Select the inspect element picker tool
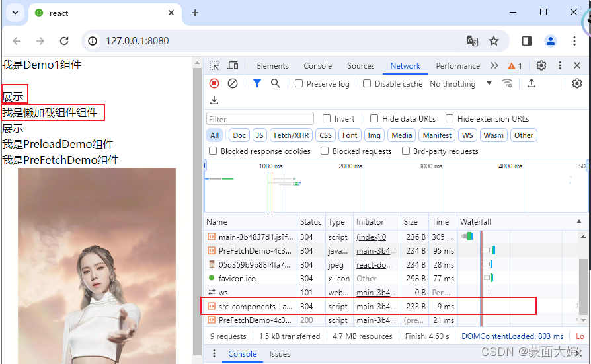Image resolution: width=591 pixels, height=364 pixels. click(x=214, y=65)
